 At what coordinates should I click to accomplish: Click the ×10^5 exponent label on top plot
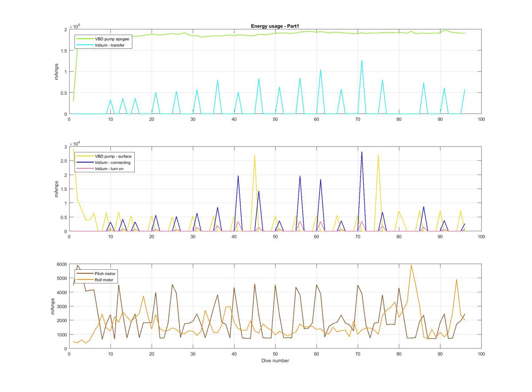coord(74,26)
